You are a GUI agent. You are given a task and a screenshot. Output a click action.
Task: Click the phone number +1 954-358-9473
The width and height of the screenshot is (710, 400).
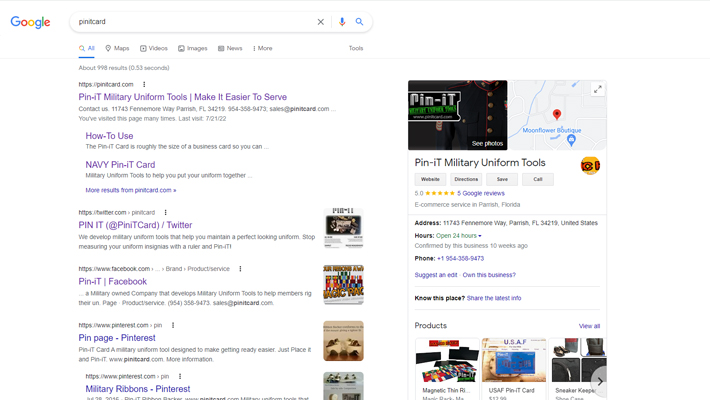pyautogui.click(x=461, y=259)
